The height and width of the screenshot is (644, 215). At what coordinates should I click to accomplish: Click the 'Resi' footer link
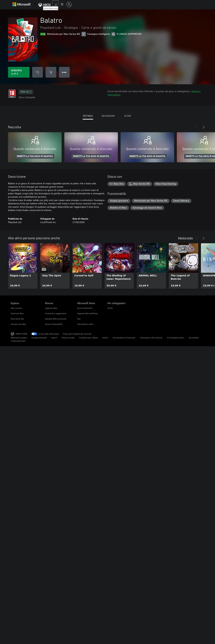point(79,319)
